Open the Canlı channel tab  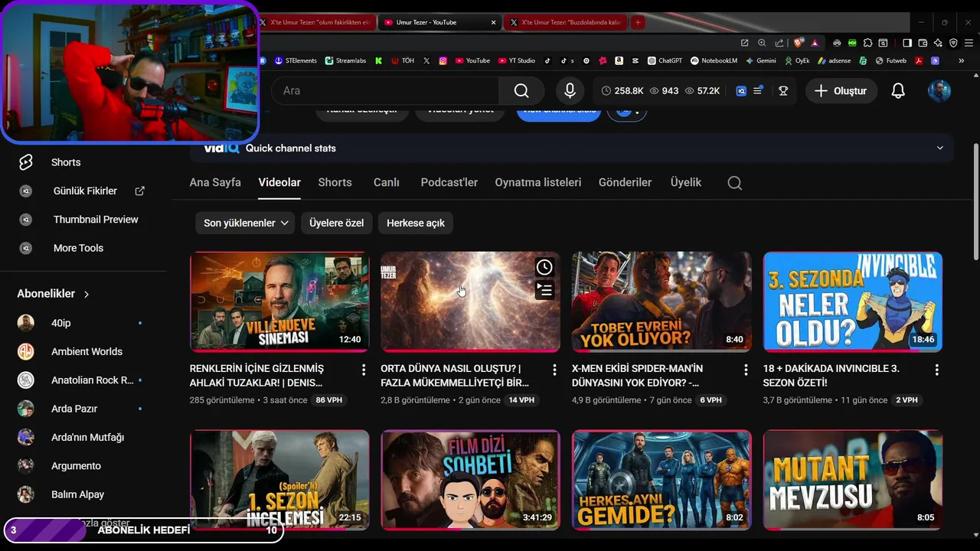387,182
